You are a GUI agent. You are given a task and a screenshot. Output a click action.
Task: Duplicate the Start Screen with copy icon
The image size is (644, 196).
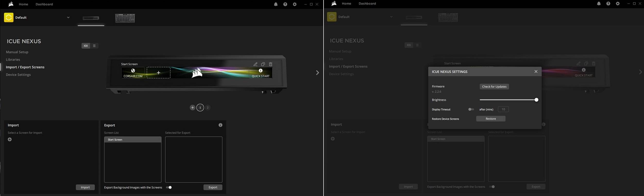(263, 64)
